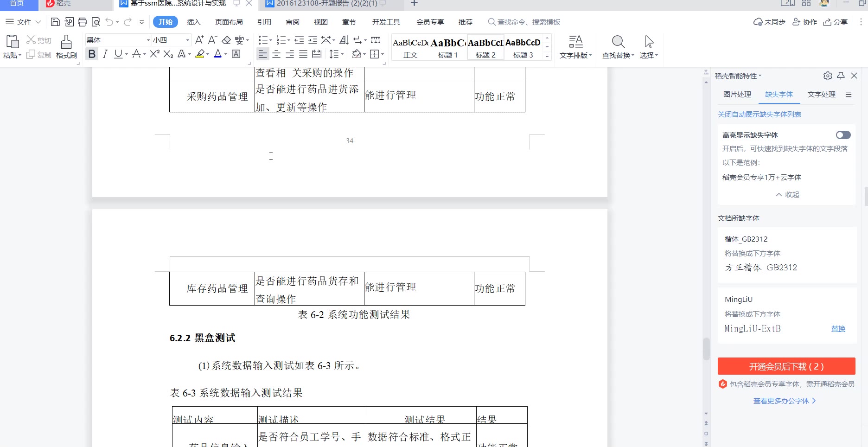868x447 pixels.
Task: Open the side panel hamburger menu
Action: 849,95
